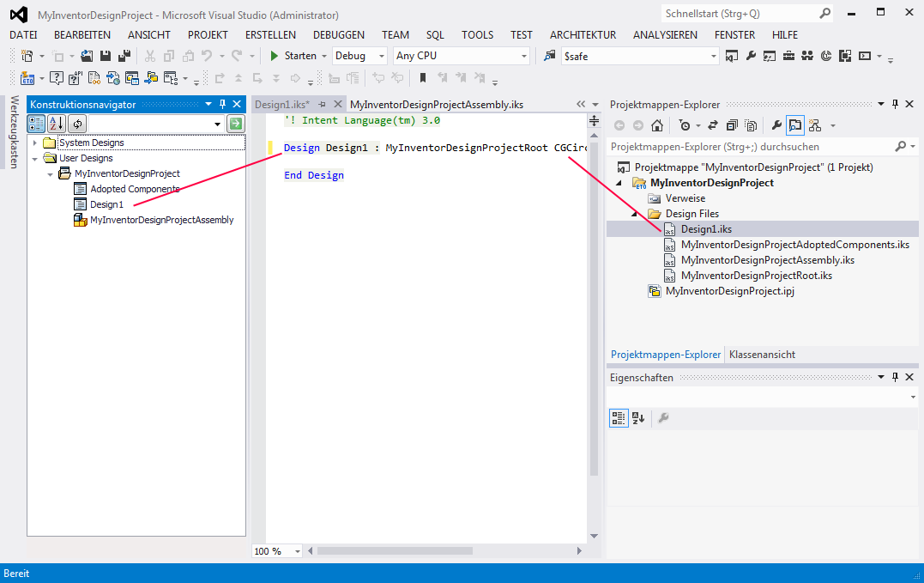Select MyInventorDesignProject.ipj file
Viewport: 924px width, 583px height.
(729, 291)
